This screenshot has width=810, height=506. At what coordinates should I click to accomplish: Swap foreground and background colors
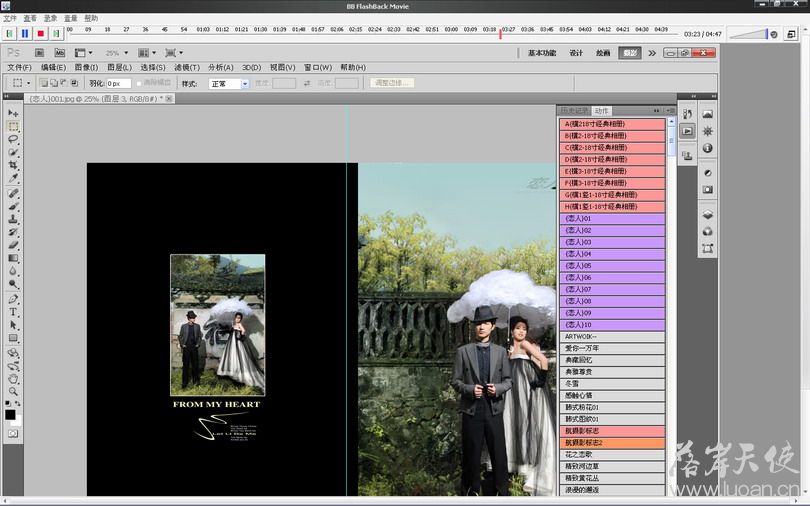coord(18,403)
